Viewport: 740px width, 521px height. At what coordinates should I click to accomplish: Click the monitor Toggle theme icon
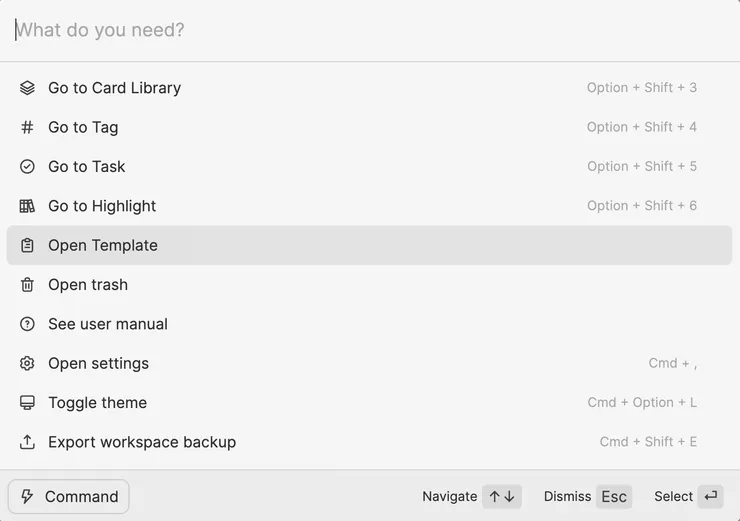click(x=27, y=403)
